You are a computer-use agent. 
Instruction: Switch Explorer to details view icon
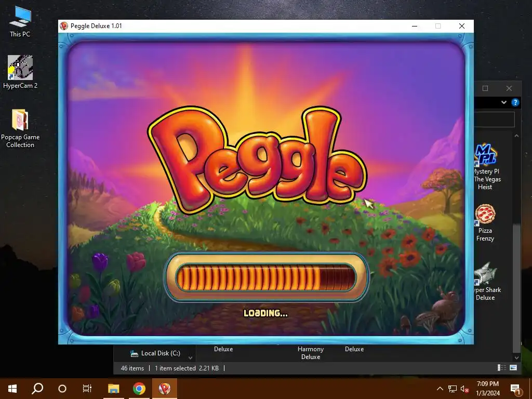point(501,367)
